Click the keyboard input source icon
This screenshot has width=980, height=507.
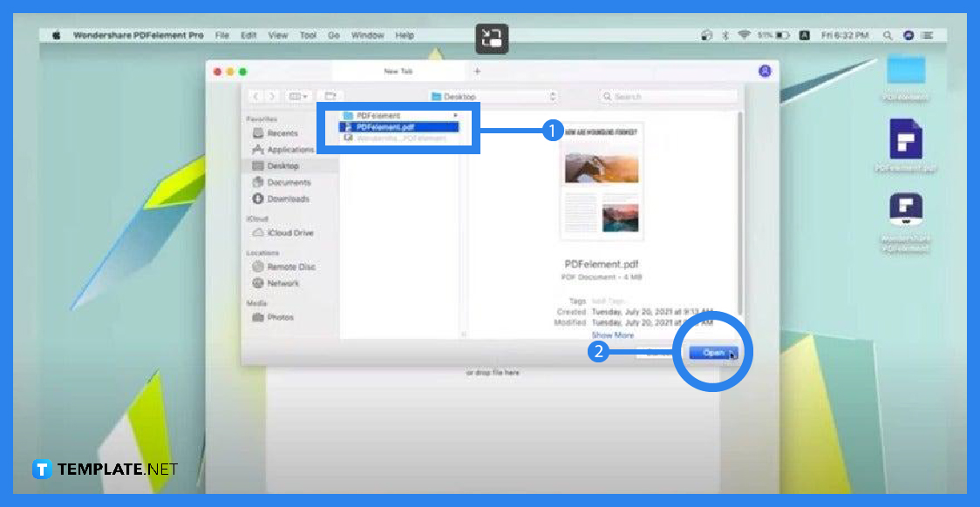click(x=805, y=36)
